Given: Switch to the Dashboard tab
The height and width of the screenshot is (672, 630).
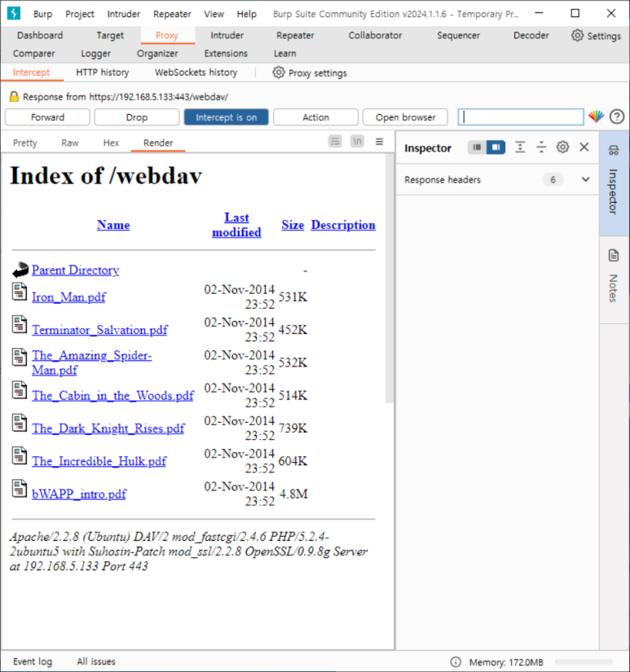Looking at the screenshot, I should coord(40,35).
